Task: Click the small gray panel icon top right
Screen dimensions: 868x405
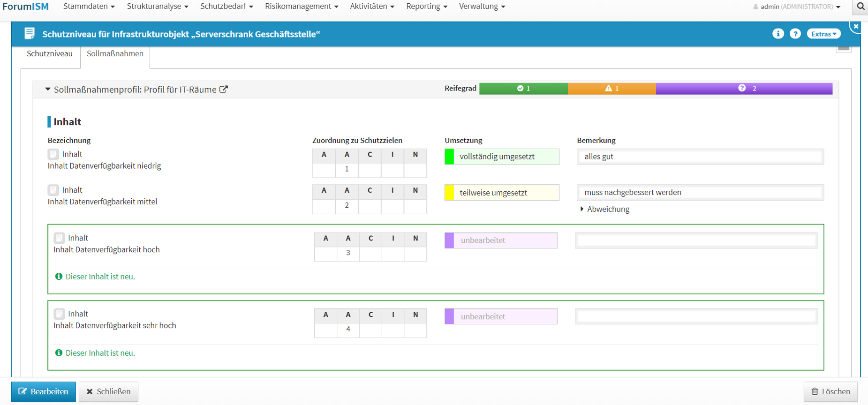Action: [x=844, y=48]
